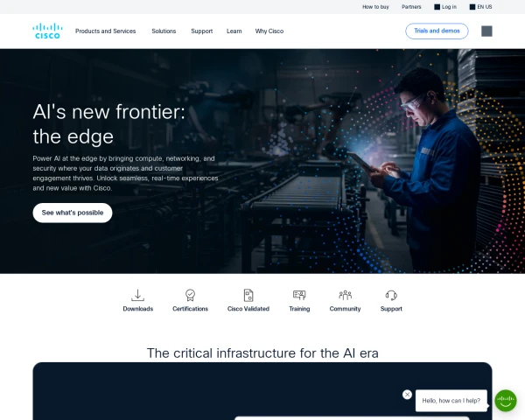Click the search icon in header
Image resolution: width=525 pixels, height=420 pixels.
(486, 31)
